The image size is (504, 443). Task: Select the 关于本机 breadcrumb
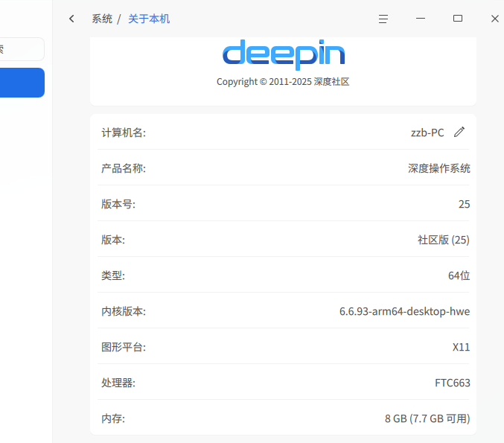149,19
